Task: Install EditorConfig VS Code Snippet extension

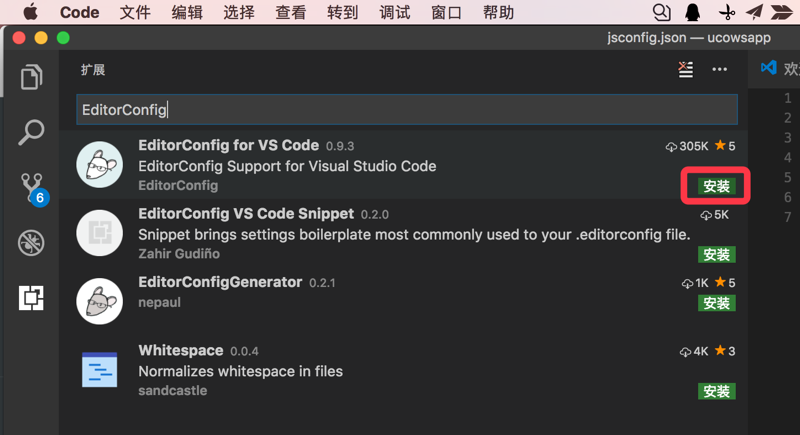Action: (717, 254)
